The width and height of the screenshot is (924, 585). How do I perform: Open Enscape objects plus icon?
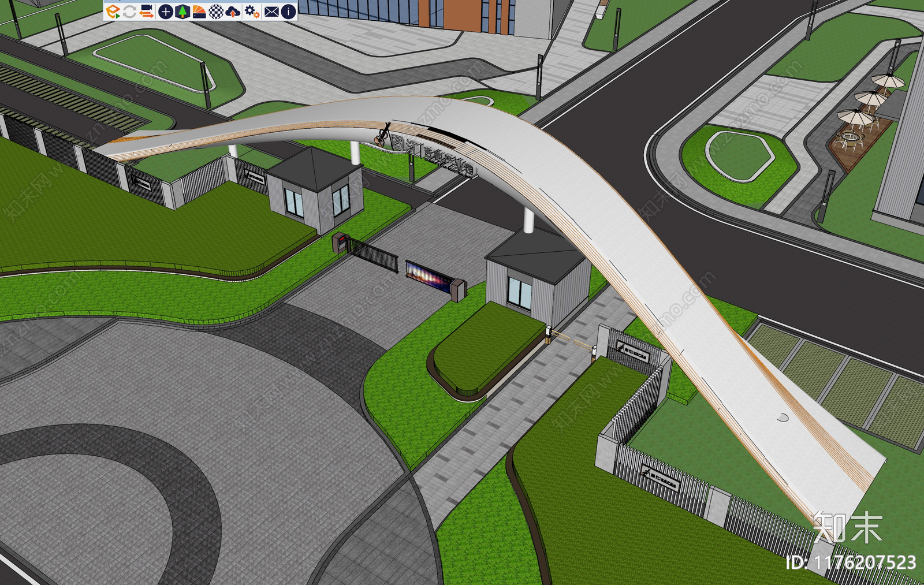coord(165,11)
